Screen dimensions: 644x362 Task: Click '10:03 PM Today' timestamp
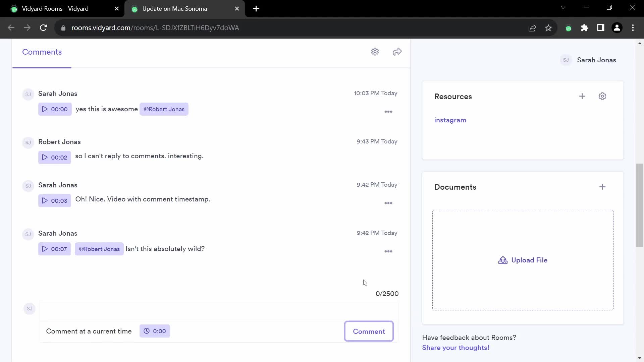coord(376,93)
